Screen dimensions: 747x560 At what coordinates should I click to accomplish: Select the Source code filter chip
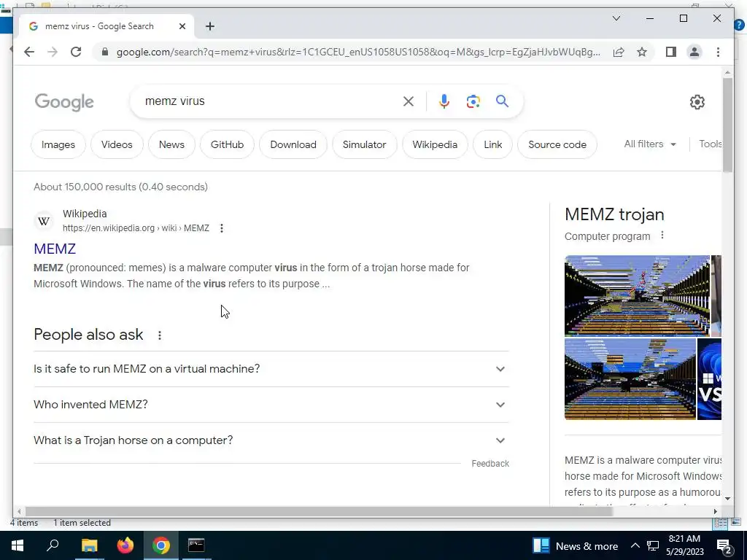coord(557,144)
